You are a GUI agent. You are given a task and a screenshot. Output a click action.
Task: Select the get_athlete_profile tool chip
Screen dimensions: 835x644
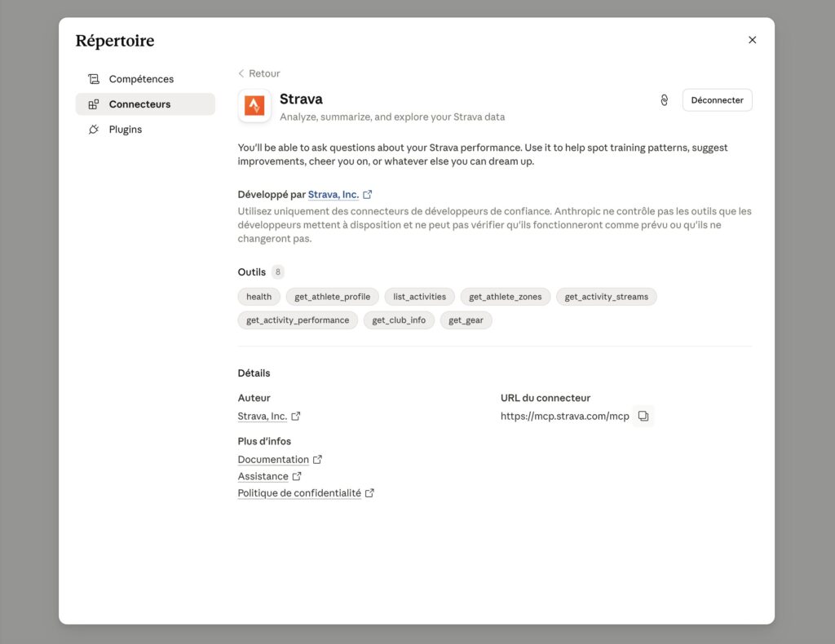coord(333,297)
